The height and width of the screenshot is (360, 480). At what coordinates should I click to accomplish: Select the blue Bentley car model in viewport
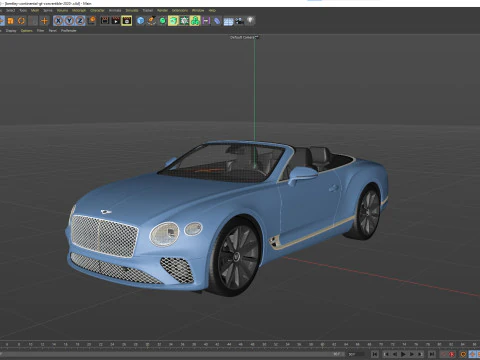(x=227, y=217)
